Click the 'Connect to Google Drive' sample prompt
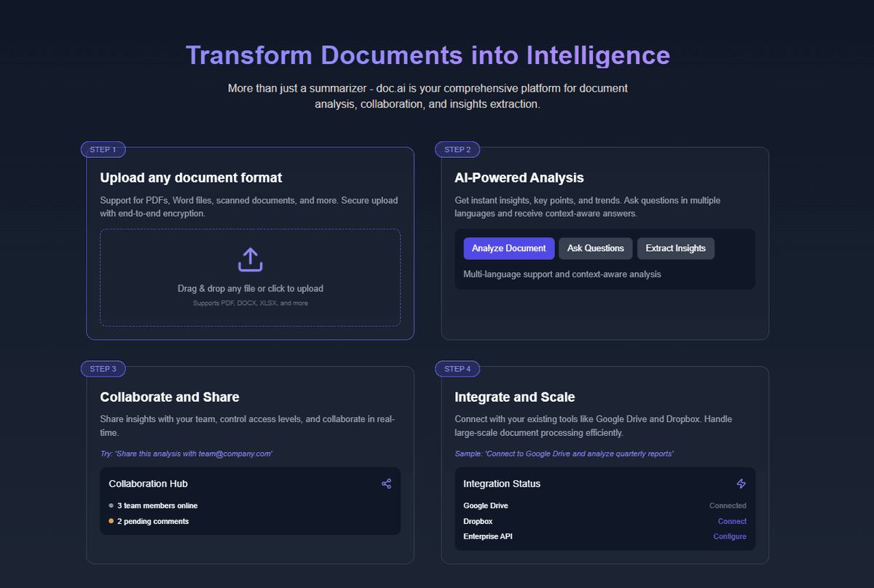This screenshot has width=874, height=588. point(564,454)
